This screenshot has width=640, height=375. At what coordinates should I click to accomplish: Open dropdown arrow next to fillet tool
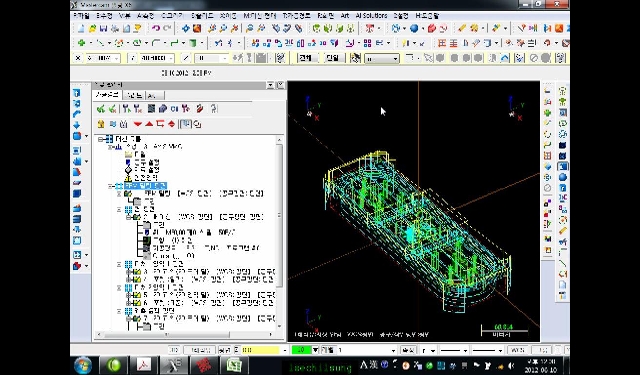(x=164, y=43)
